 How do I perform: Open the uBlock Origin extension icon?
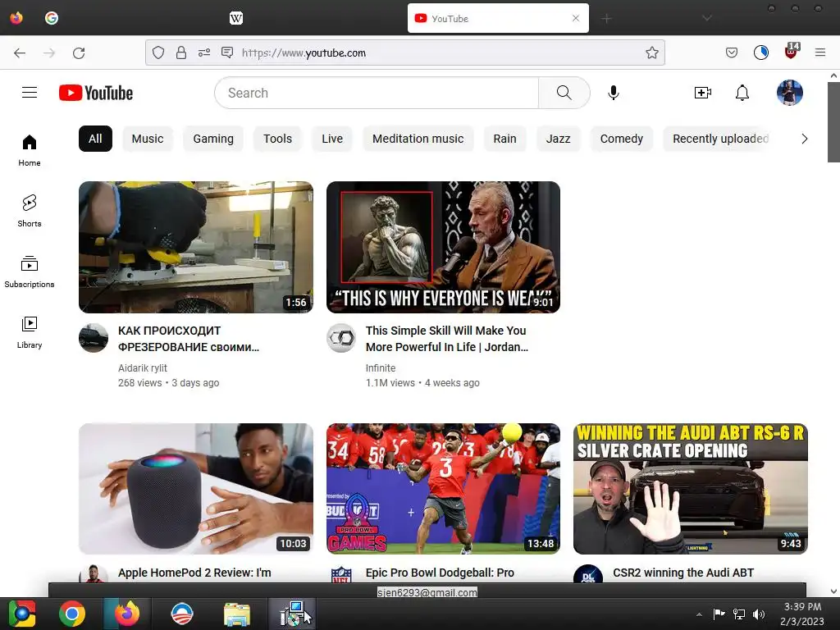[x=792, y=51]
